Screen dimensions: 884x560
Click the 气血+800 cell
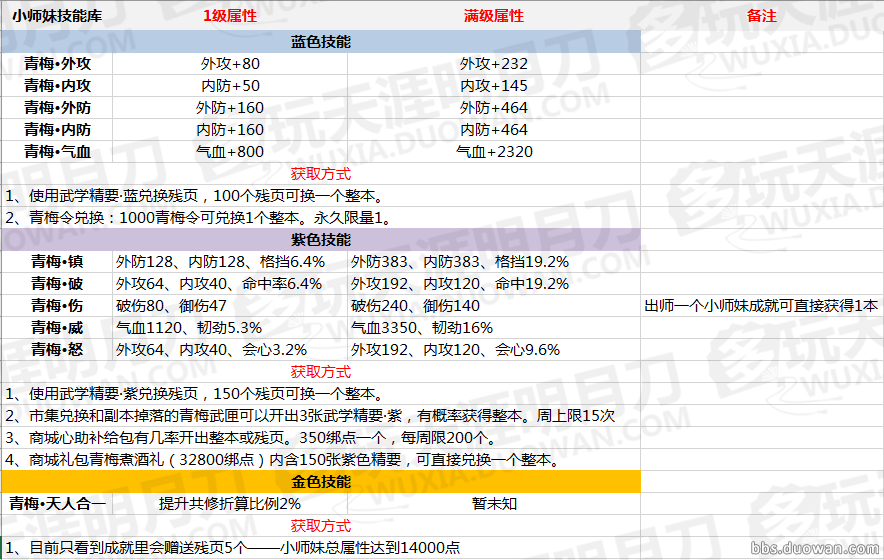[230, 152]
